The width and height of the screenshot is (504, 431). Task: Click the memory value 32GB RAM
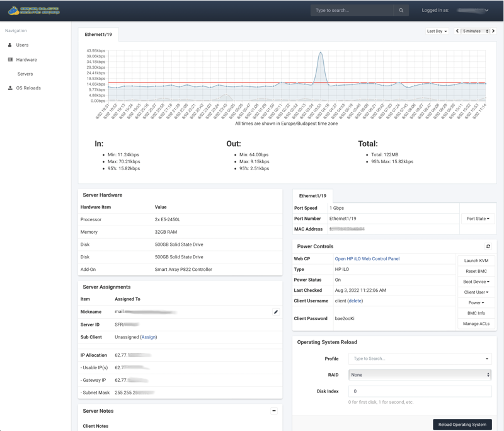[x=166, y=232]
